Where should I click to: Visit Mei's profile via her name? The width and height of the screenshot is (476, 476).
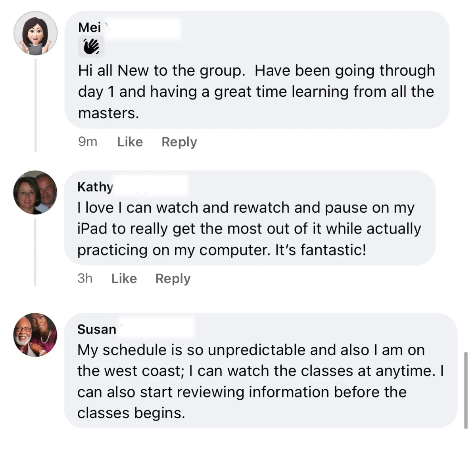[90, 27]
